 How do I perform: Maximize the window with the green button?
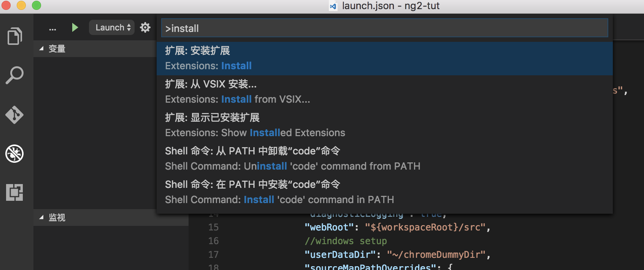pyautogui.click(x=36, y=5)
